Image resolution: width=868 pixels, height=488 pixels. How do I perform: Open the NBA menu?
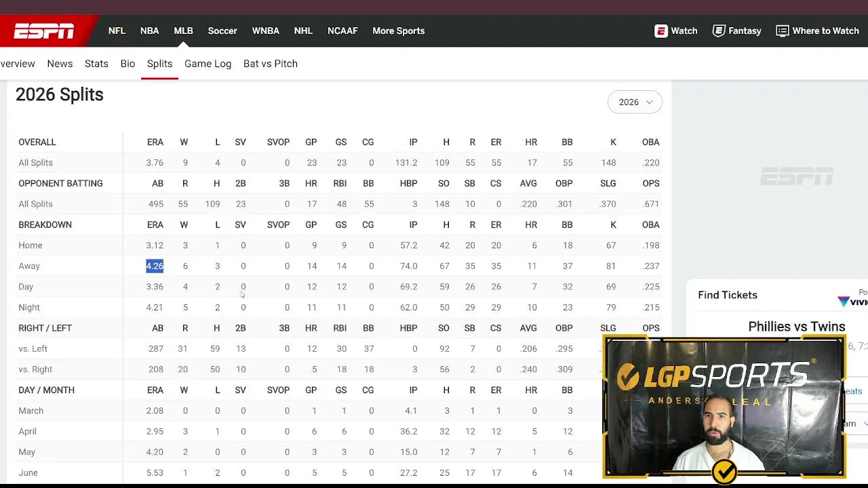point(149,30)
